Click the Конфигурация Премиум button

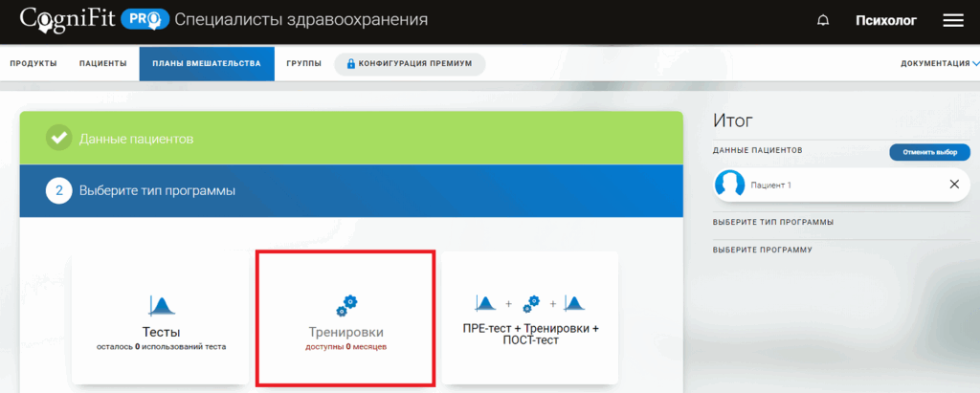[x=410, y=64]
